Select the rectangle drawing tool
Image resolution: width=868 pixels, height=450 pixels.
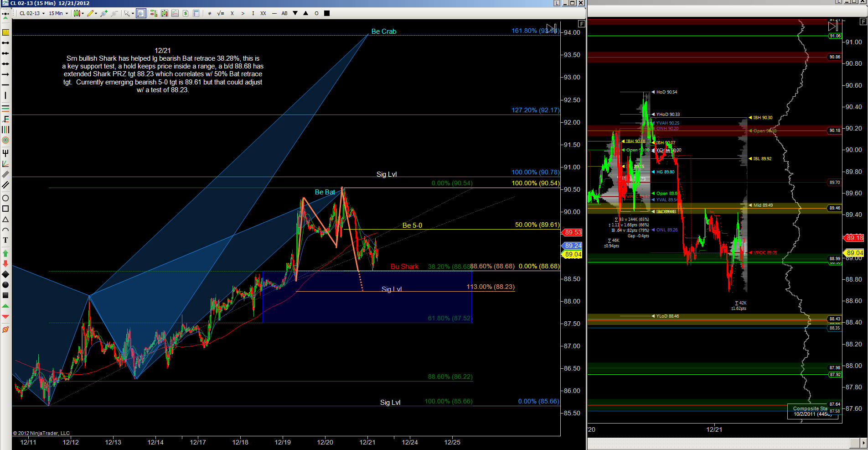5,209
